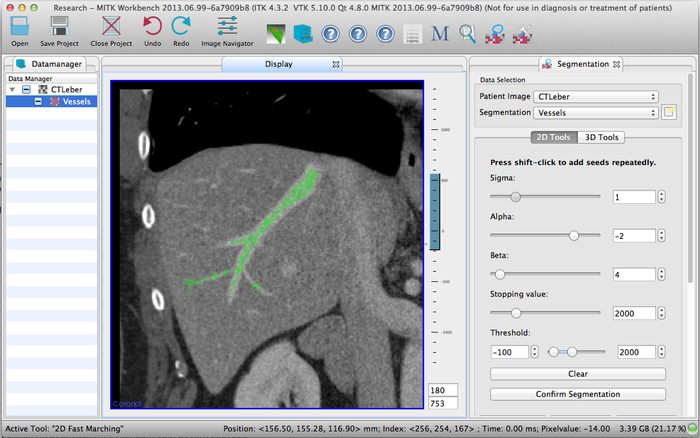Image resolution: width=700 pixels, height=438 pixels.
Task: Click the Open file toolbar icon
Action: click(x=19, y=27)
